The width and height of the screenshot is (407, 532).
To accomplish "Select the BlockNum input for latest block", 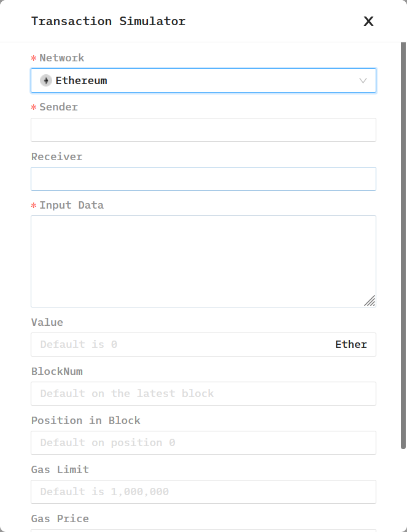I will click(203, 393).
